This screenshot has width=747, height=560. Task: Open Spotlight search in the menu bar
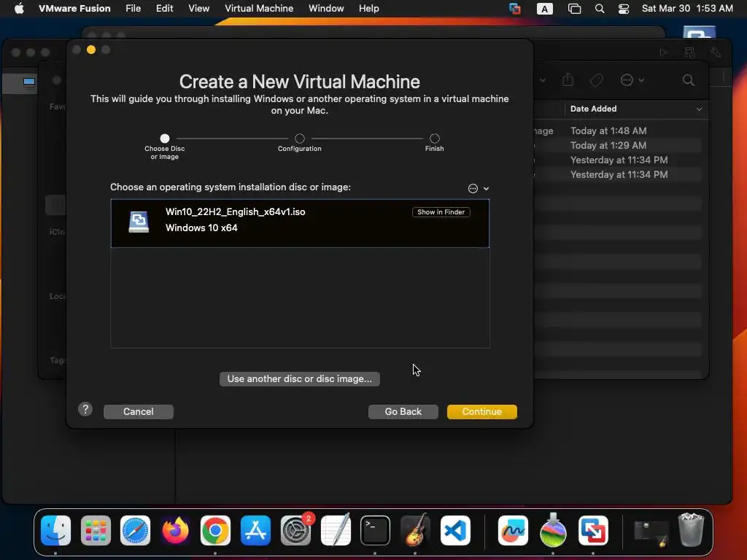pos(600,9)
